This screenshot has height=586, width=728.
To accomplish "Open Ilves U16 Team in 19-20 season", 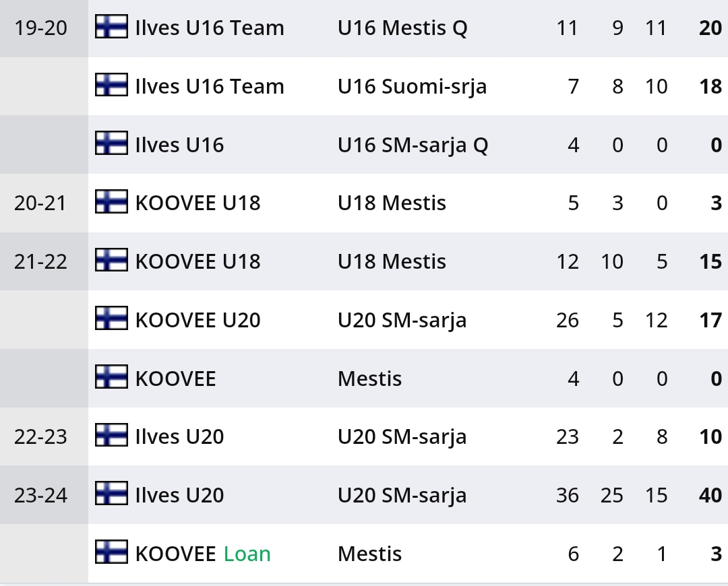I will (x=209, y=28).
